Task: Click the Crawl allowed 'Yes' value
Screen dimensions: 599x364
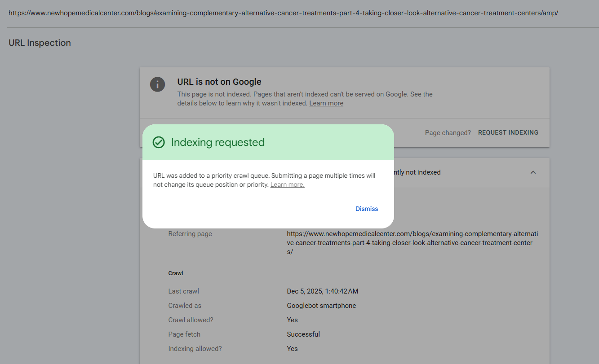Action: (293, 320)
